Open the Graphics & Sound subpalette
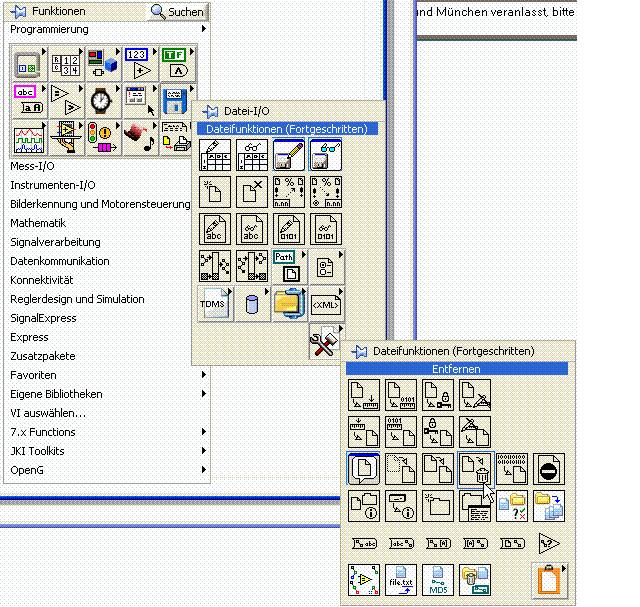The image size is (640, 607). click(x=140, y=138)
